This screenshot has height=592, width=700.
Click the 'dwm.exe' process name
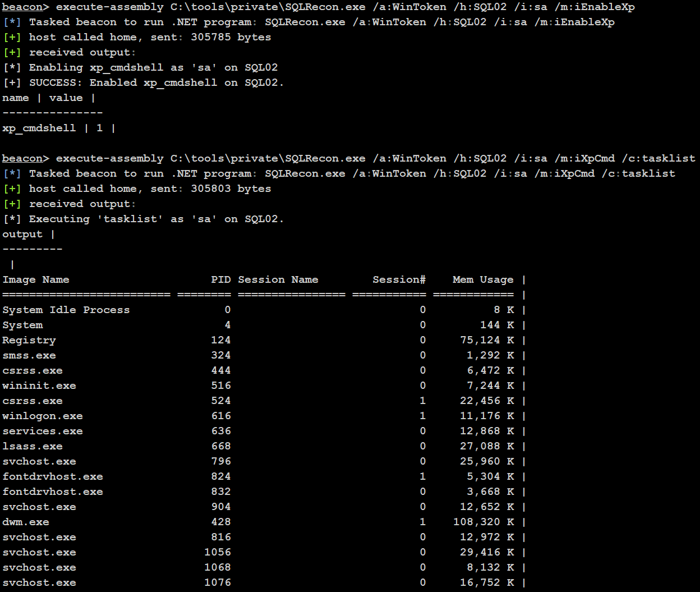point(26,522)
